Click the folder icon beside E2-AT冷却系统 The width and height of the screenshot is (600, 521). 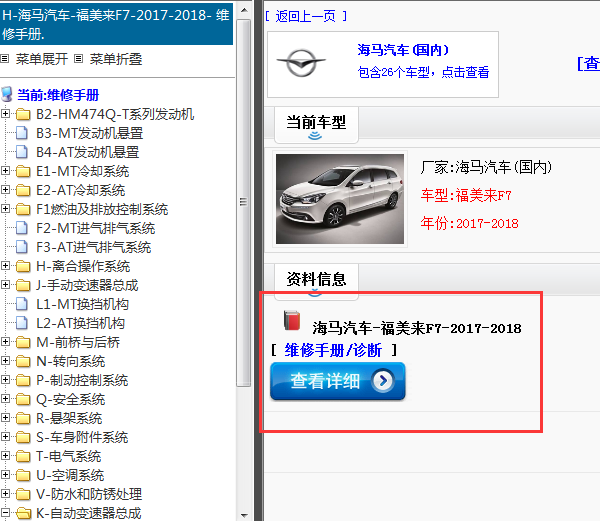23,190
